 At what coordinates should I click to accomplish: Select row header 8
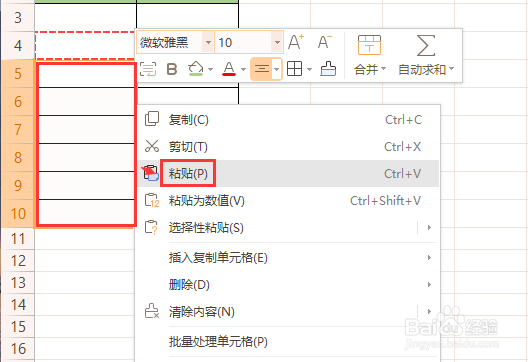coord(18,157)
